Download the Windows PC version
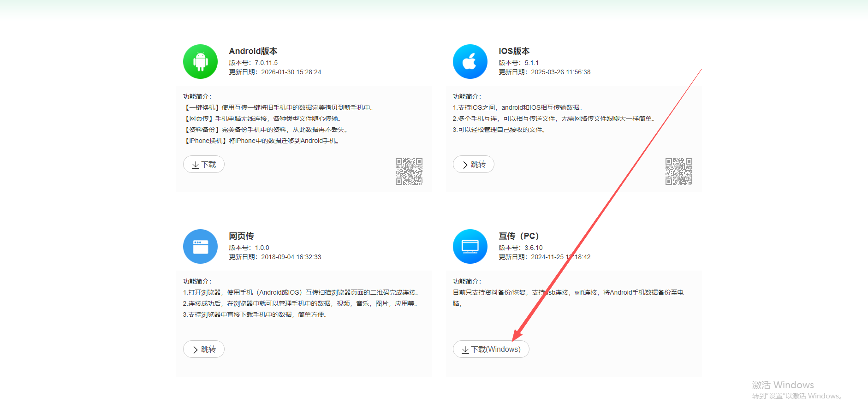The height and width of the screenshot is (403, 868). coord(491,349)
